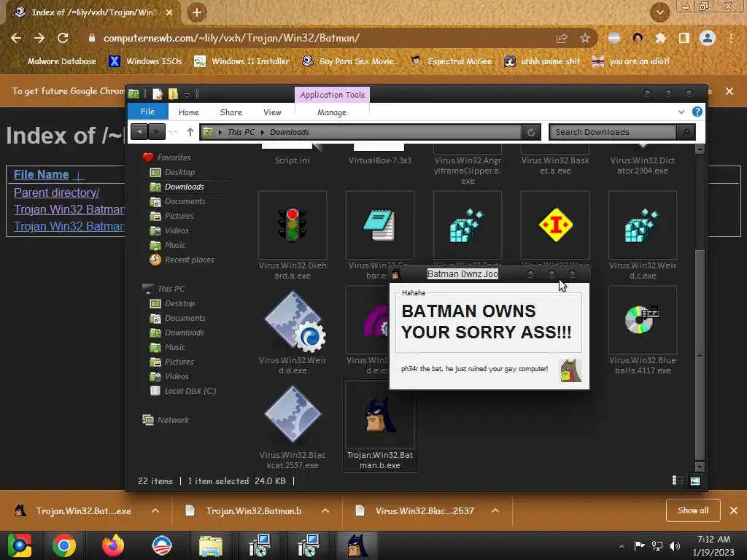Open Chrome's three-dot menu
747x560 pixels.
(731, 38)
